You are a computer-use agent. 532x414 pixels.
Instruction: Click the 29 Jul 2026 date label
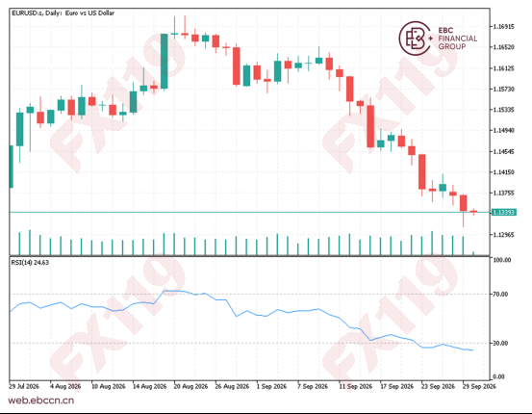click(24, 386)
